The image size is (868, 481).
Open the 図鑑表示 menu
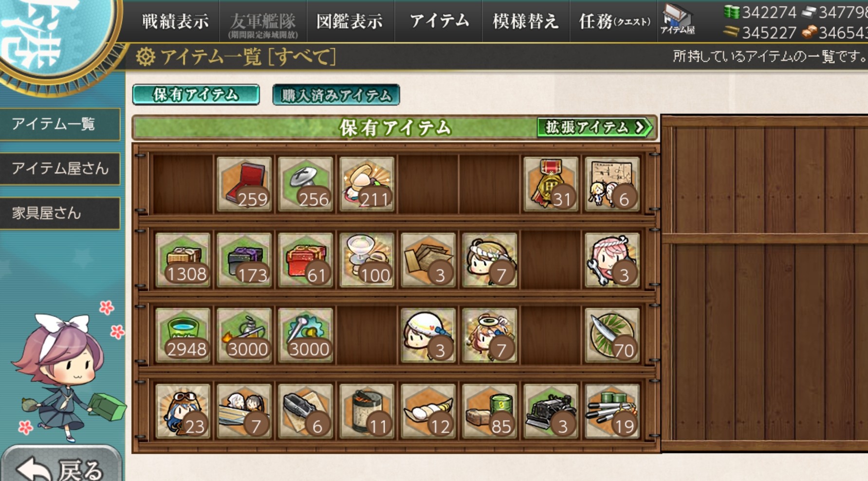pos(350,21)
